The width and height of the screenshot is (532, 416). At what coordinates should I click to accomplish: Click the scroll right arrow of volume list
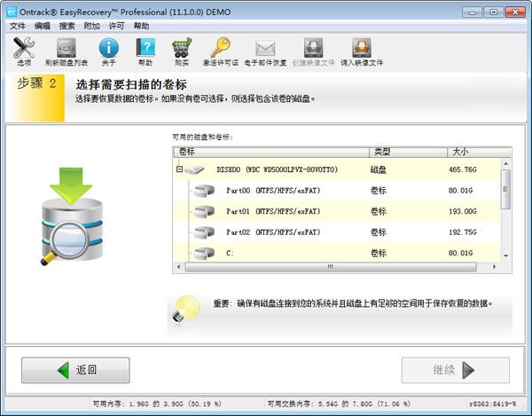495,267
